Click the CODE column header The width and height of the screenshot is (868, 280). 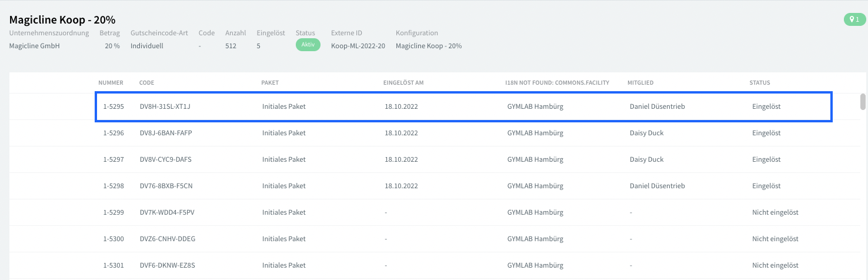coord(146,83)
